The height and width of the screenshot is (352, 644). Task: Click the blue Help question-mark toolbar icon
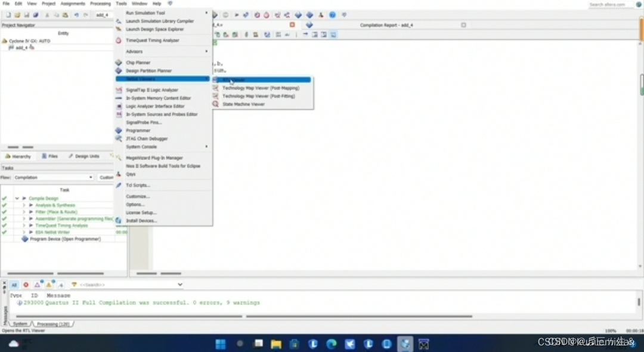[x=332, y=15]
